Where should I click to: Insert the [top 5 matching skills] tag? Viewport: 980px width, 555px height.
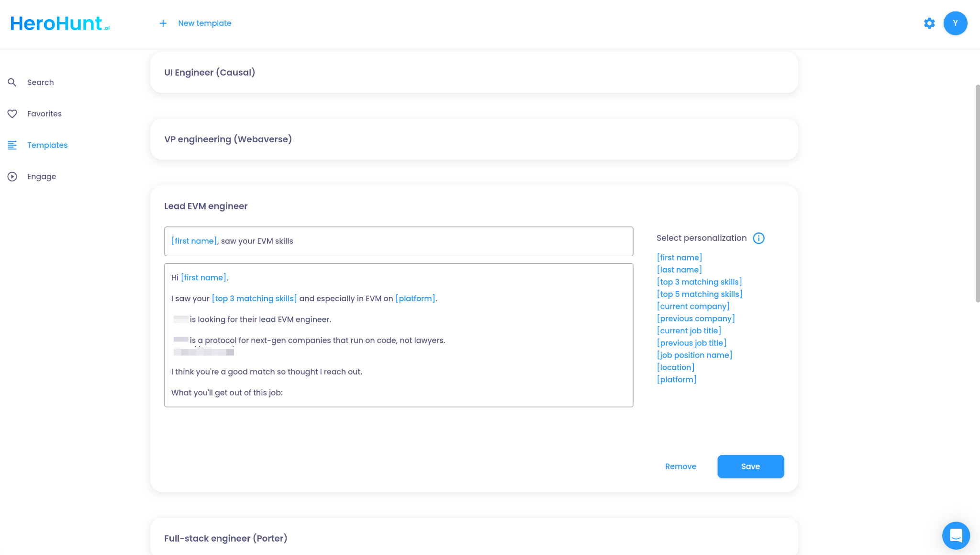point(699,294)
